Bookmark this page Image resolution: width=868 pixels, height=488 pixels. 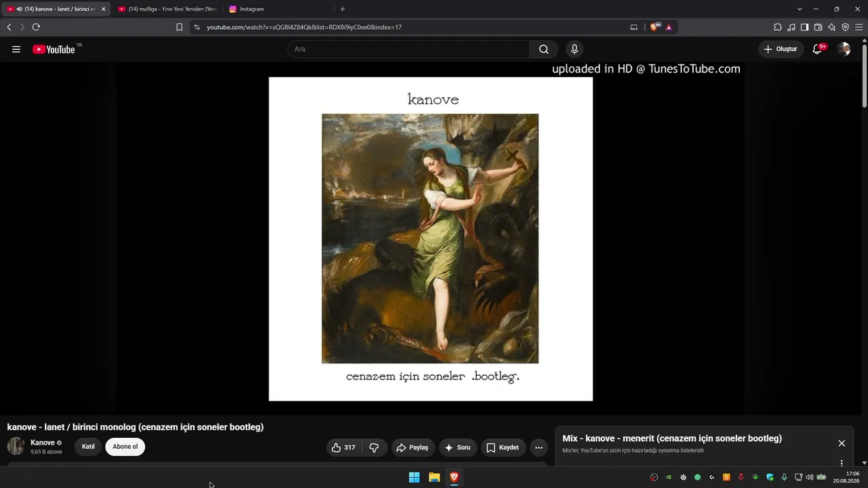[179, 27]
